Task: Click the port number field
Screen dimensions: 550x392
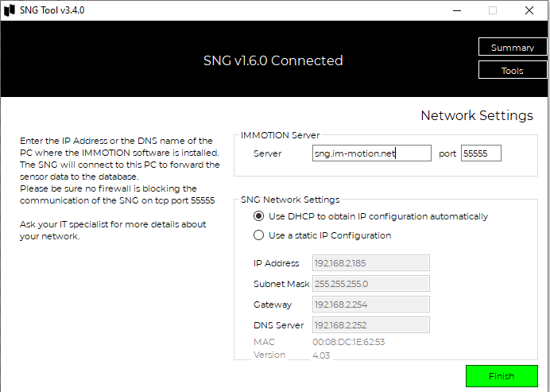Action: pyautogui.click(x=481, y=153)
